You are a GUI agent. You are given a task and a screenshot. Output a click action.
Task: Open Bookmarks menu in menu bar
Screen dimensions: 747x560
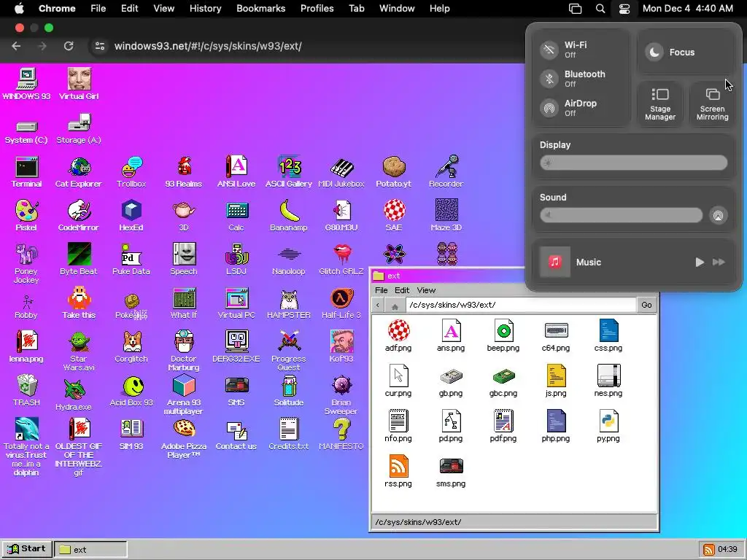[x=260, y=9]
